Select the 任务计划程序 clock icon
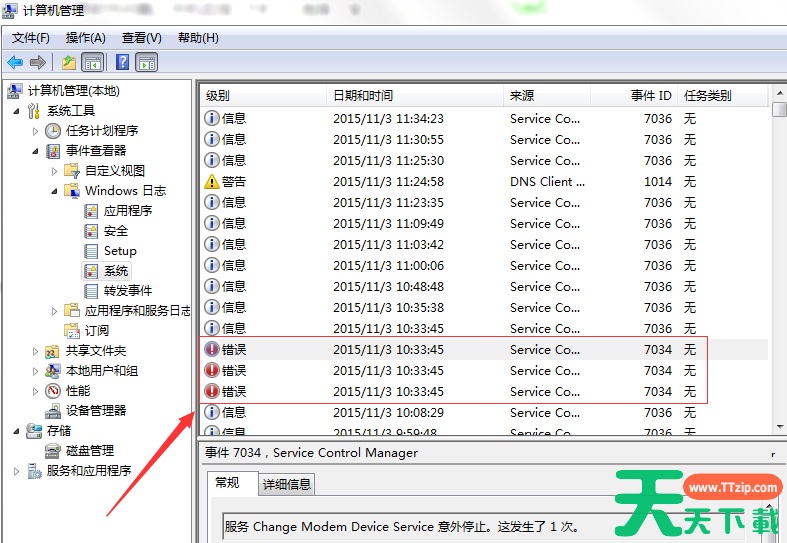 pos(53,130)
